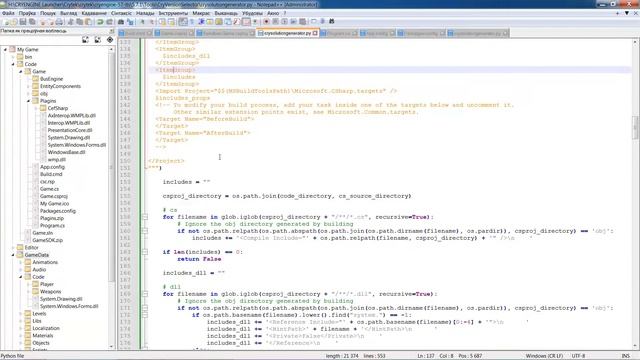Click the Zoom Out toolbar icon
The image size is (640, 360).
[x=151, y=21]
